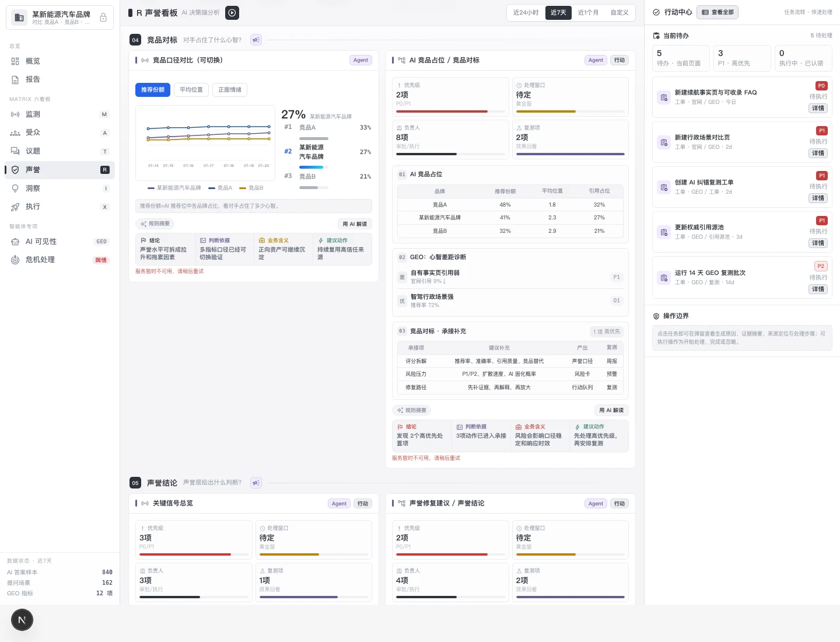Expand the 自有事实页引用弱 diagnosis row
The height and width of the screenshot is (642, 840).
coord(510,277)
